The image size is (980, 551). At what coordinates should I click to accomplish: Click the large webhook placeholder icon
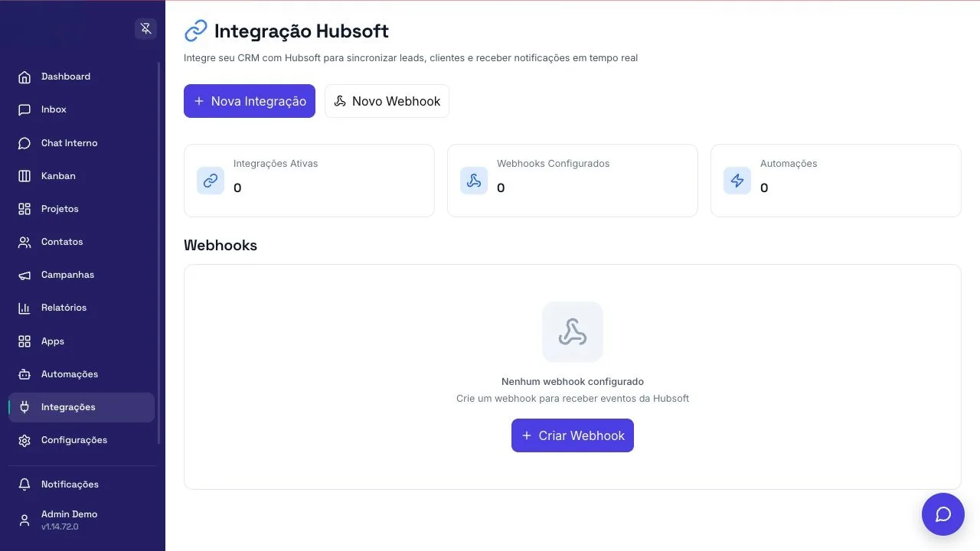pos(573,332)
